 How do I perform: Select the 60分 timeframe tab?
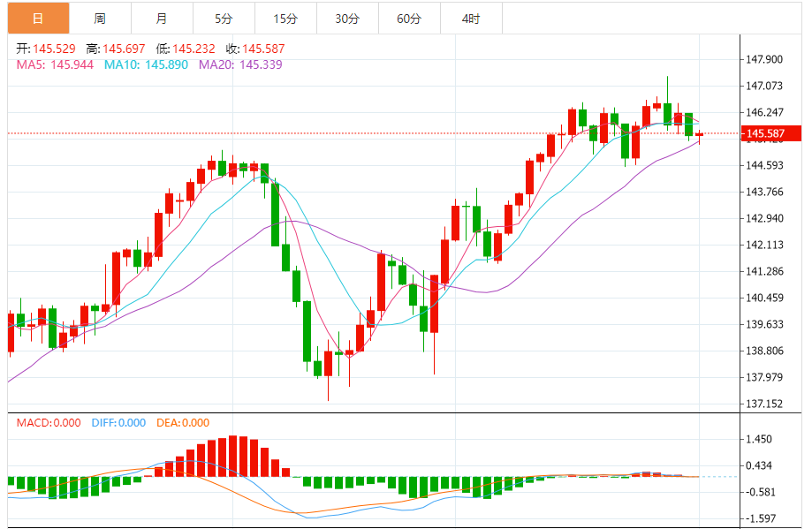click(x=409, y=19)
